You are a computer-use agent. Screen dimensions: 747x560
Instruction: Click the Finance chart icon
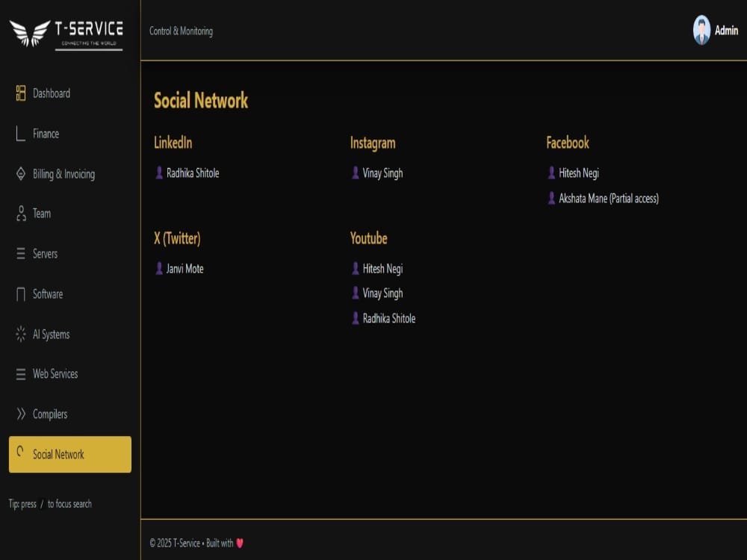click(x=20, y=134)
